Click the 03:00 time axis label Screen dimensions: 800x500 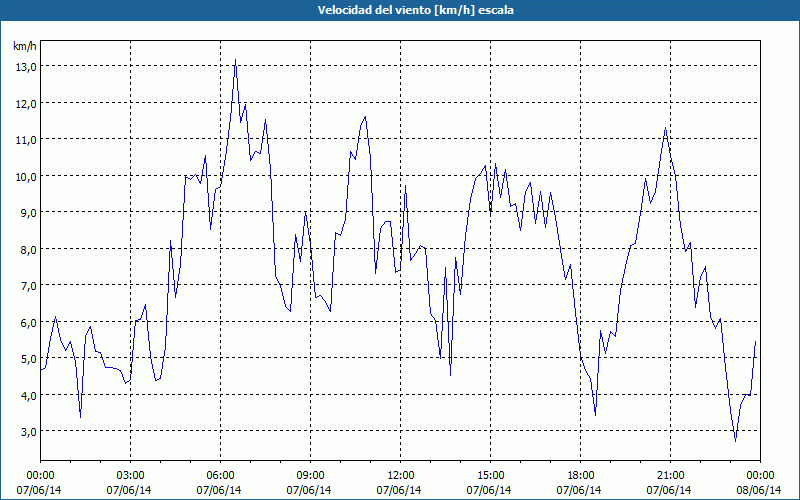click(x=131, y=476)
